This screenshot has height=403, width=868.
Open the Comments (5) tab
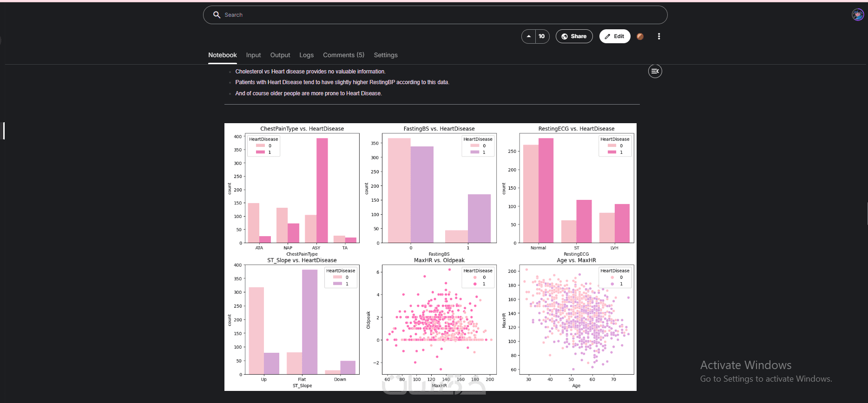[x=344, y=55]
